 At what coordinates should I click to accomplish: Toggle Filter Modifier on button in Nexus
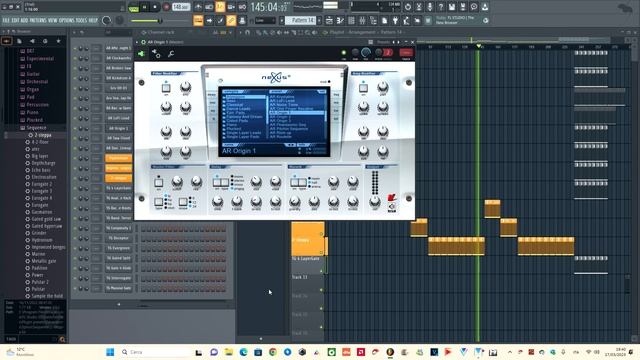pos(166,88)
